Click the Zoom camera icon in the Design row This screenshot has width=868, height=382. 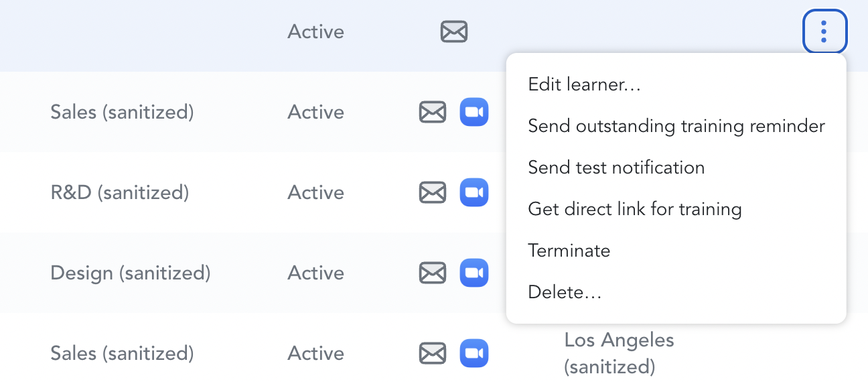click(474, 273)
